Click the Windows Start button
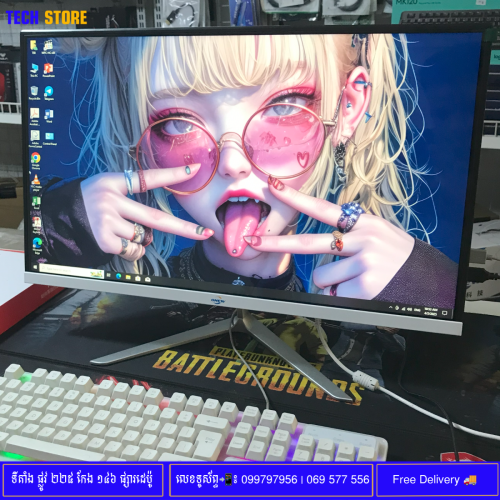This screenshot has height=500, width=500. 35,267
